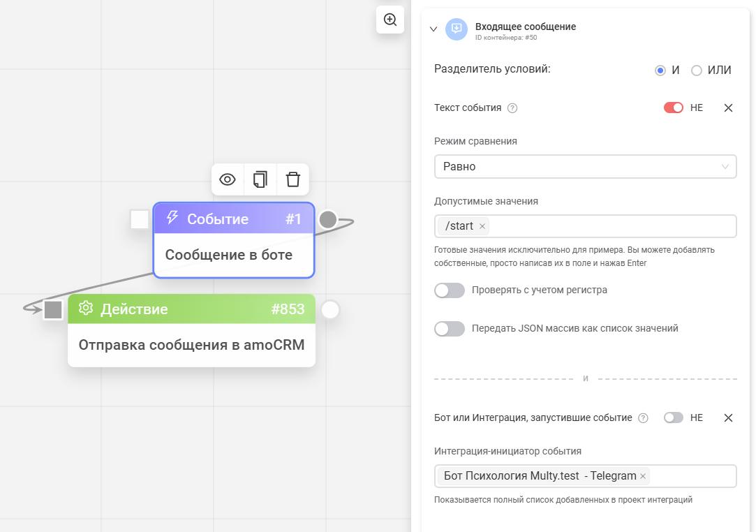Enable Проверять с учетом регистра toggle
756x532 pixels.
(450, 290)
